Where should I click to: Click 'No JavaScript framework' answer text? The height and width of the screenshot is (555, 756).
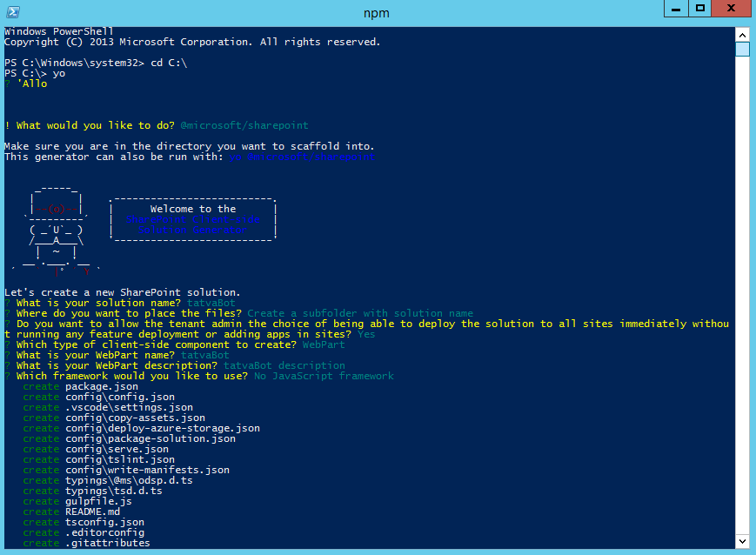(324, 376)
